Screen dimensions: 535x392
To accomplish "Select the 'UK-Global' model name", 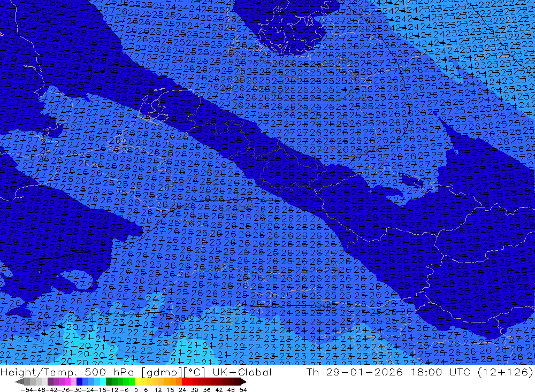I will pyautogui.click(x=242, y=372).
